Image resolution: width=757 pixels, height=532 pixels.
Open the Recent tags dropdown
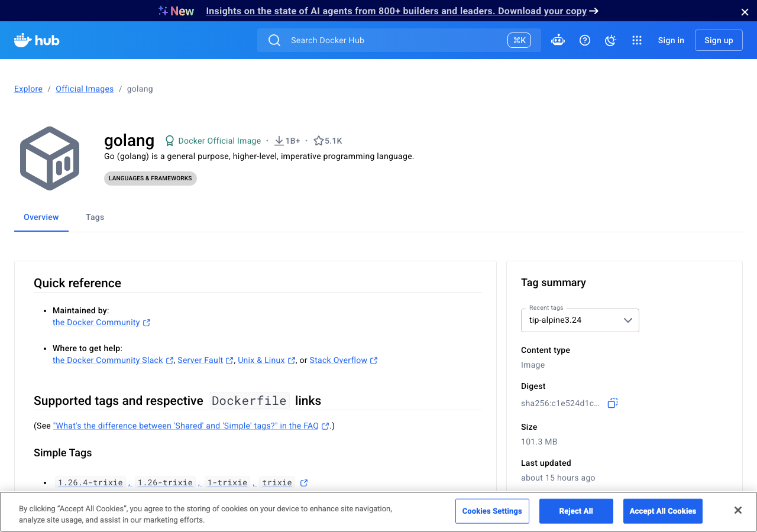[x=580, y=320]
